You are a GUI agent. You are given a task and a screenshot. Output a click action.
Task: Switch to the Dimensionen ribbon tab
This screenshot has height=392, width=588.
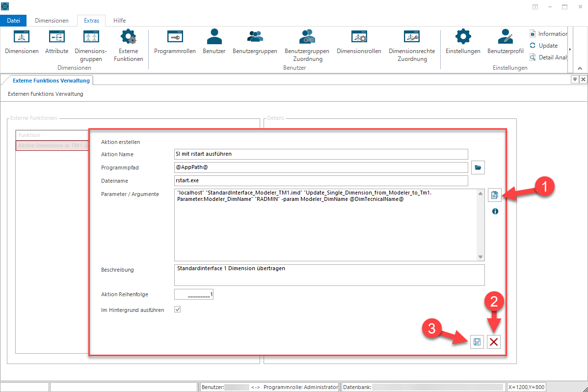[x=52, y=21]
